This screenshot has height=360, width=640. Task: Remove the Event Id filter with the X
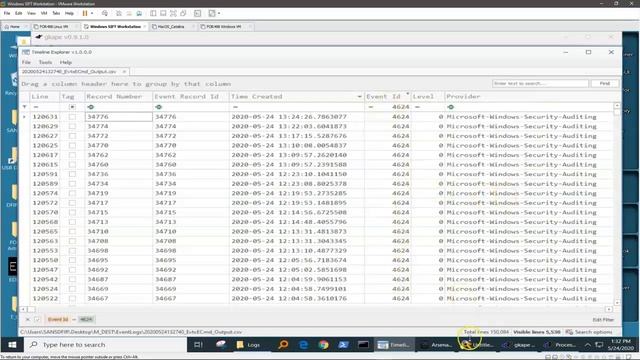[27, 320]
